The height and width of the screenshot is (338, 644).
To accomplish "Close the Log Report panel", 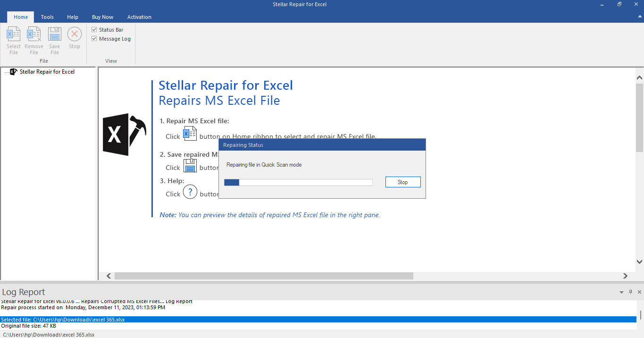I will 639,292.
